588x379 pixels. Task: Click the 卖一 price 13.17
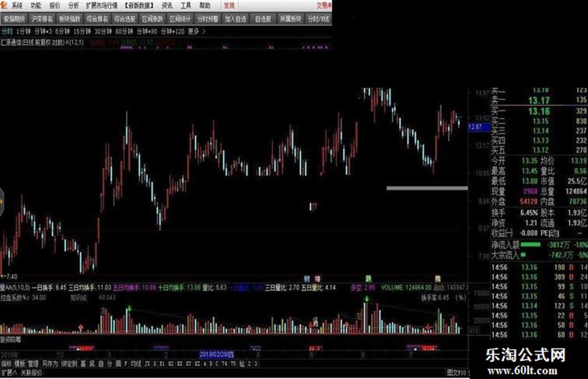[x=539, y=100]
